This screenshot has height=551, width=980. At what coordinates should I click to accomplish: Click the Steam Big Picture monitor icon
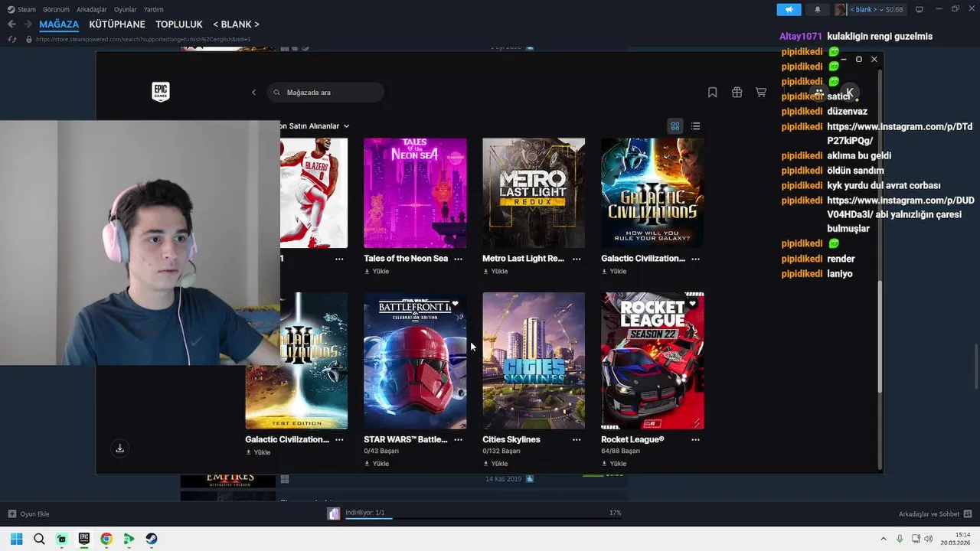[x=920, y=9]
